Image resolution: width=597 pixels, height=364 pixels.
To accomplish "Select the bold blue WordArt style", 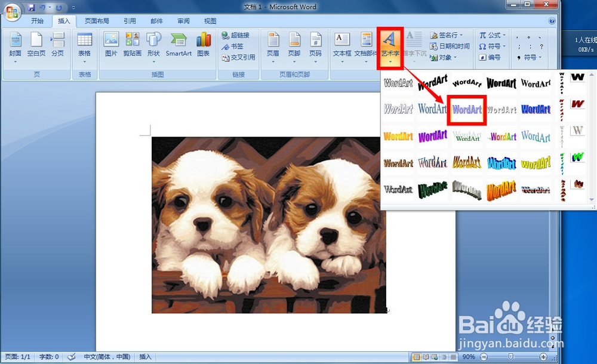I will coord(536,110).
